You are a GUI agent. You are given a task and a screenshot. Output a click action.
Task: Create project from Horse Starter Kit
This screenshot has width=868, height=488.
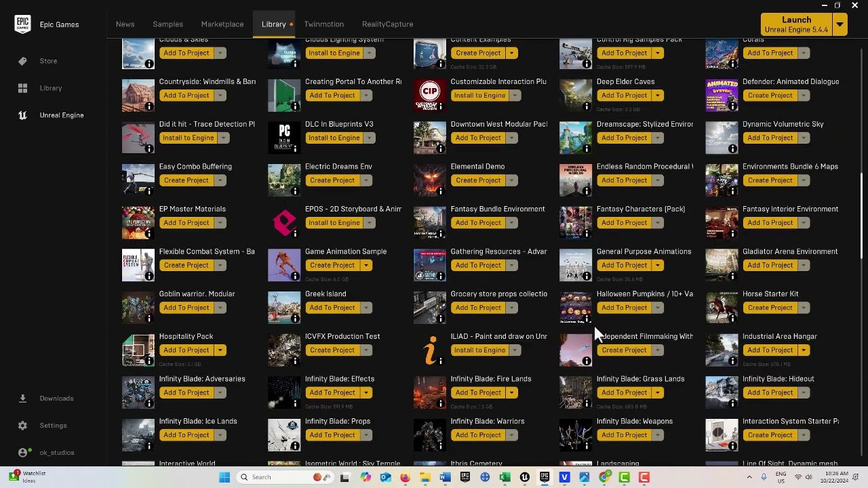click(x=770, y=308)
